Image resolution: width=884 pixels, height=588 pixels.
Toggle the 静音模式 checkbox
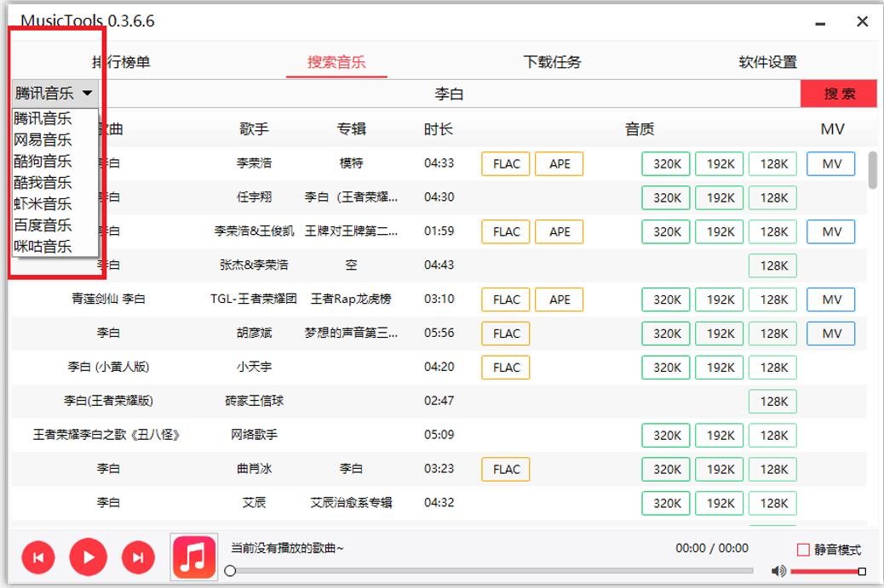pos(803,550)
